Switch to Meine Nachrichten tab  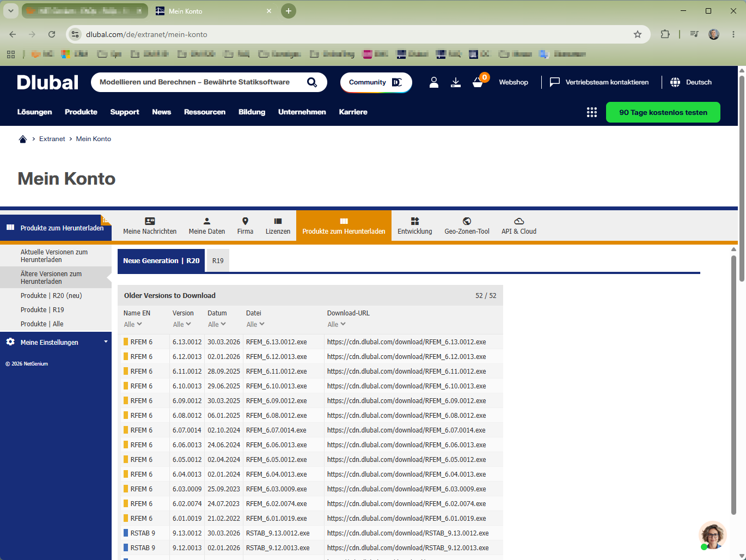(x=150, y=226)
